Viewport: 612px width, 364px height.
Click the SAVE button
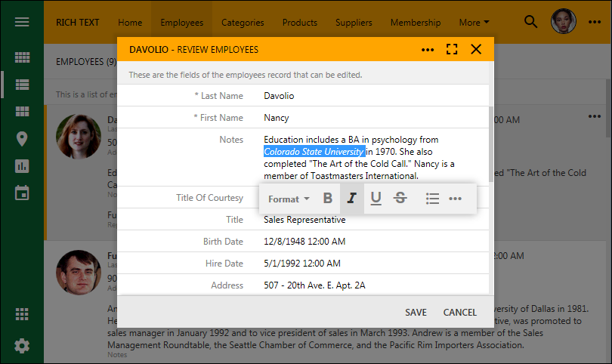[416, 312]
